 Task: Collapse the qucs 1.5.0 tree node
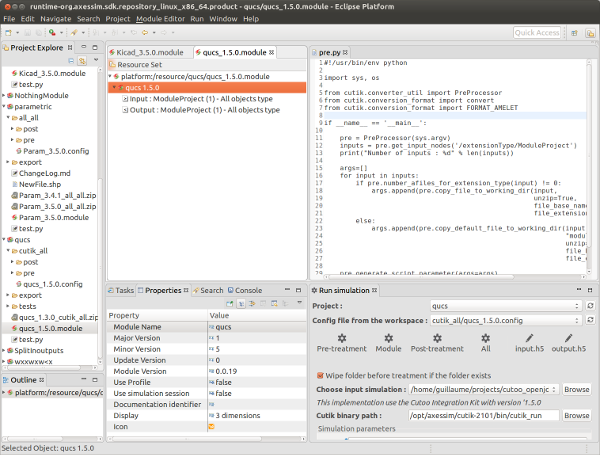(114, 88)
